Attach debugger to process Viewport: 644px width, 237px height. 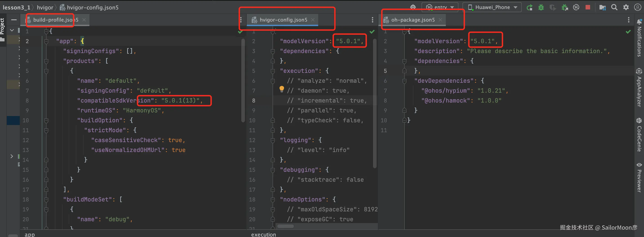point(564,7)
